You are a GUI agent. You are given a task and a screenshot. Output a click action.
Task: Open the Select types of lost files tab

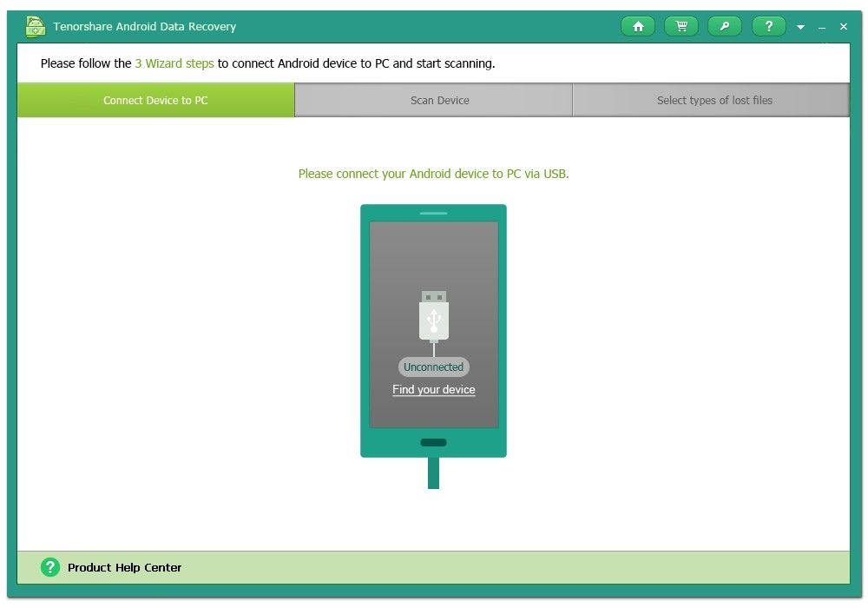(713, 100)
